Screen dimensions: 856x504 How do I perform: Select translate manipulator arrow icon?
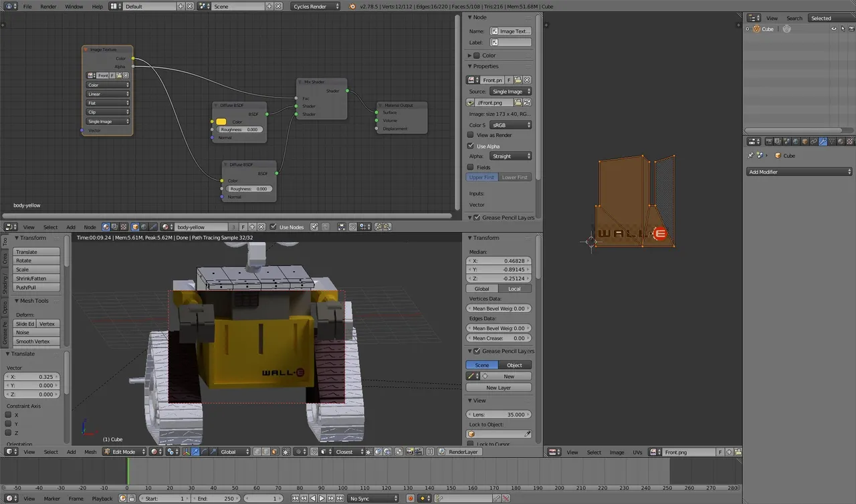195,452
